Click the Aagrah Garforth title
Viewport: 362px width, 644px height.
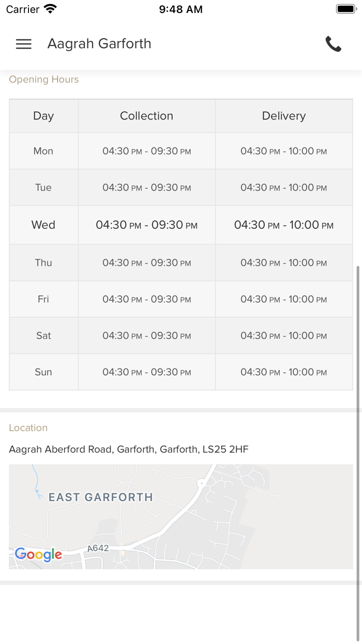(x=99, y=43)
